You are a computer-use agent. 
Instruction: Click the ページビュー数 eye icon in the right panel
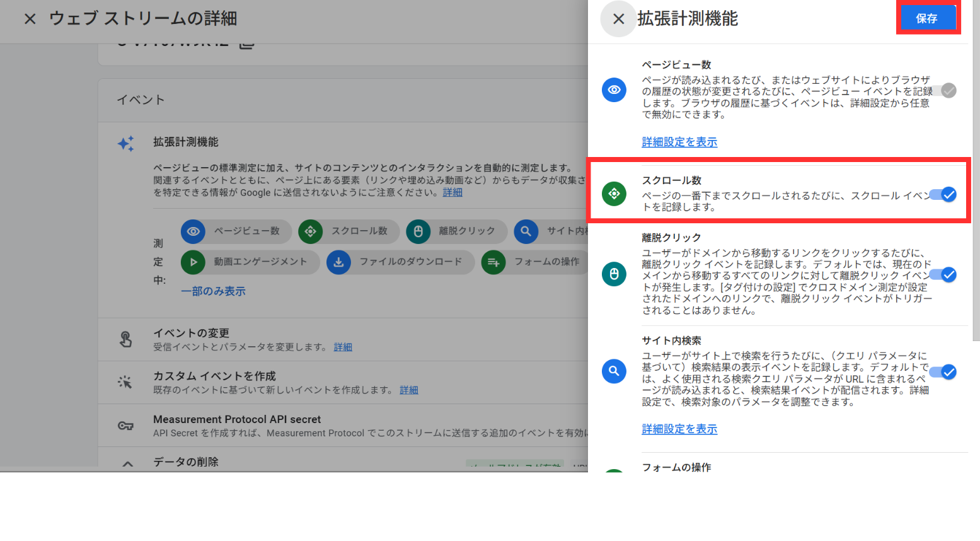[614, 90]
